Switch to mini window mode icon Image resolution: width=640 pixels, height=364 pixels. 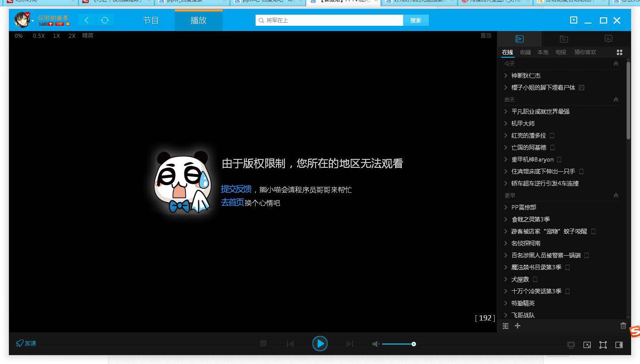click(587, 345)
